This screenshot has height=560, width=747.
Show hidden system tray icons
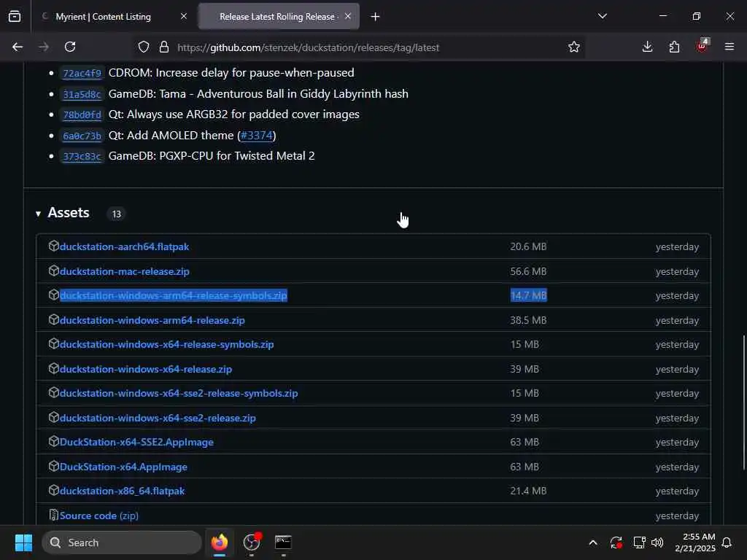(592, 542)
